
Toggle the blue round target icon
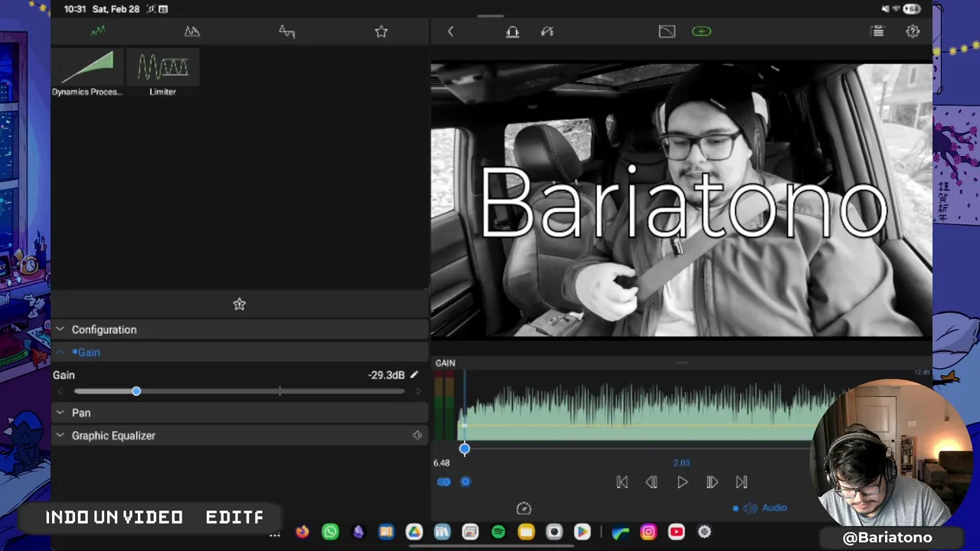click(465, 481)
